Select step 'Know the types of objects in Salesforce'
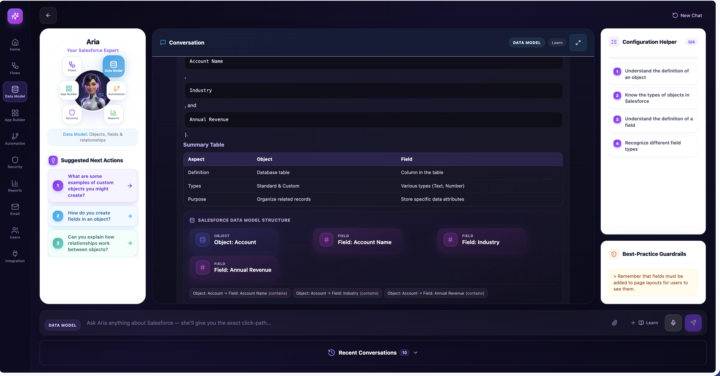 pos(653,98)
